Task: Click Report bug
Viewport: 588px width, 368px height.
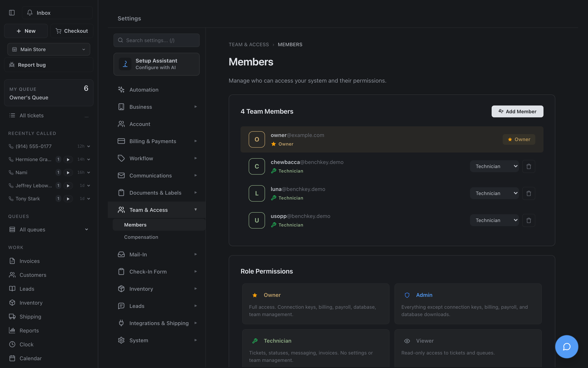Action: click(49, 65)
